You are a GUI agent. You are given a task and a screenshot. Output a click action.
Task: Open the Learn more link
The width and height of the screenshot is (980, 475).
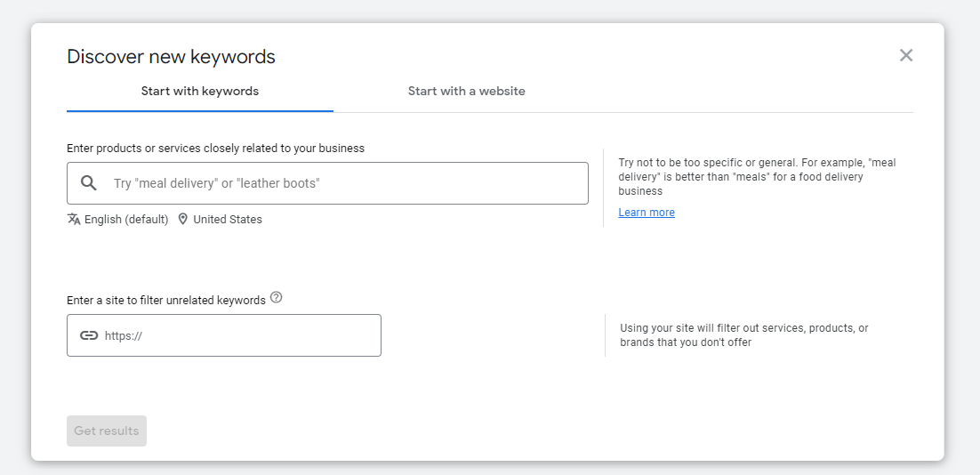pyautogui.click(x=647, y=213)
